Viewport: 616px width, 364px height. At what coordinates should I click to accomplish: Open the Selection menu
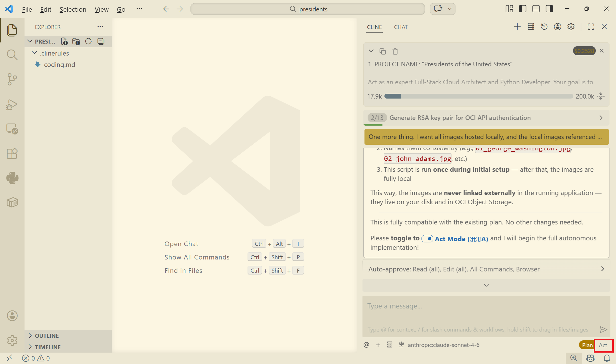click(73, 9)
